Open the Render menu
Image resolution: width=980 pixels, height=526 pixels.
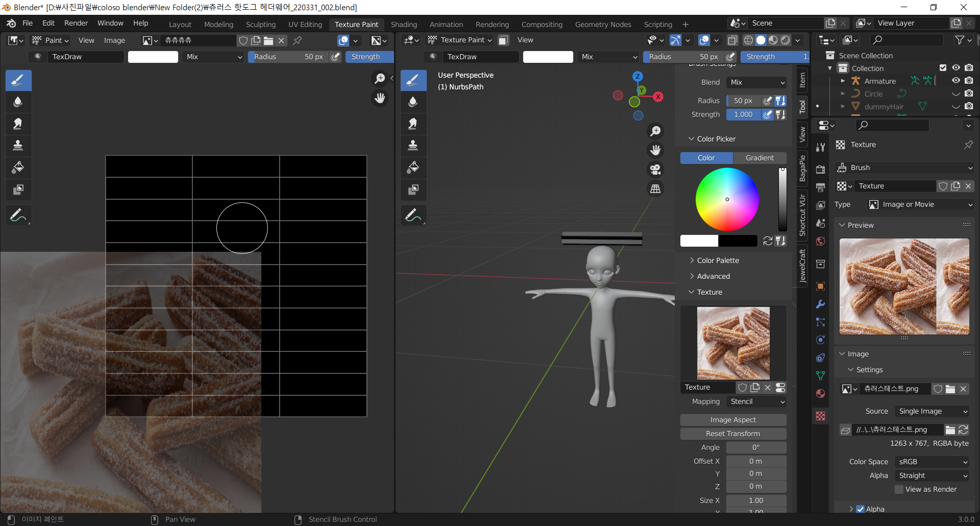pos(76,23)
